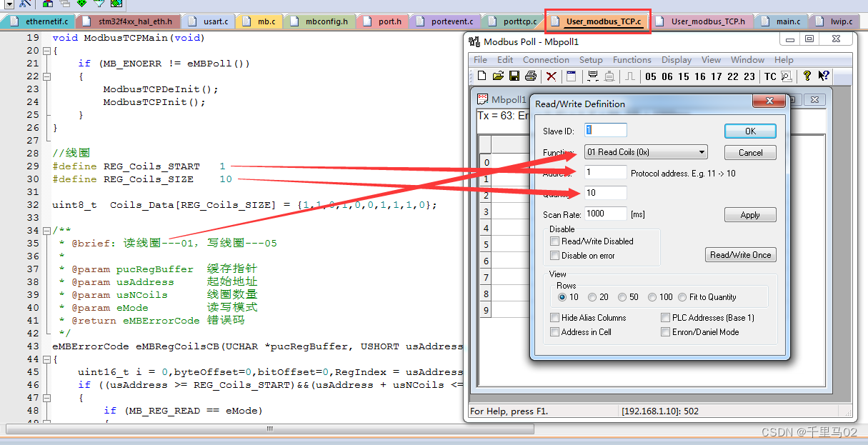Click the OK button in Read/Write Definition
This screenshot has height=445, width=868.
[x=749, y=131]
